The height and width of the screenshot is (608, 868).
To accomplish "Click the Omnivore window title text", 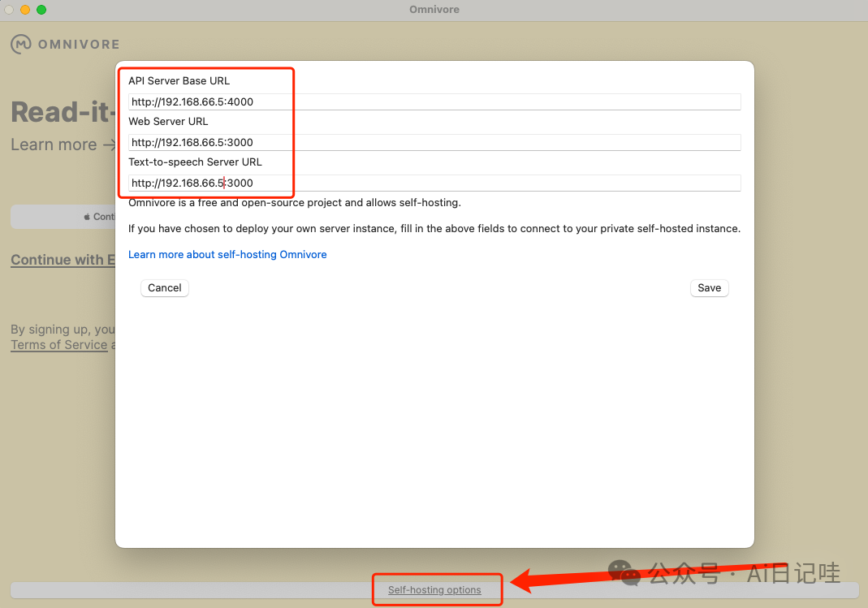I will [x=434, y=10].
